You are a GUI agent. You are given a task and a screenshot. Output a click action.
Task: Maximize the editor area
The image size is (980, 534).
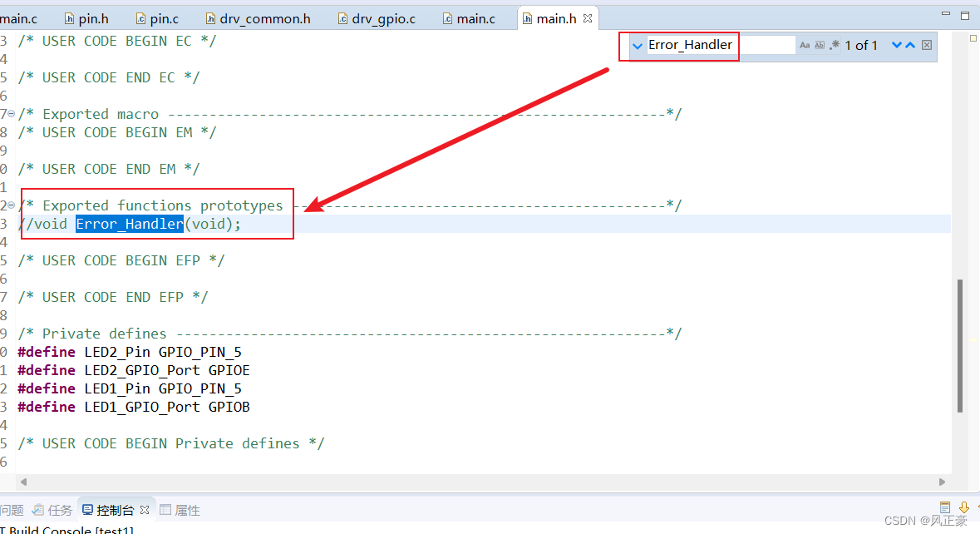965,15
